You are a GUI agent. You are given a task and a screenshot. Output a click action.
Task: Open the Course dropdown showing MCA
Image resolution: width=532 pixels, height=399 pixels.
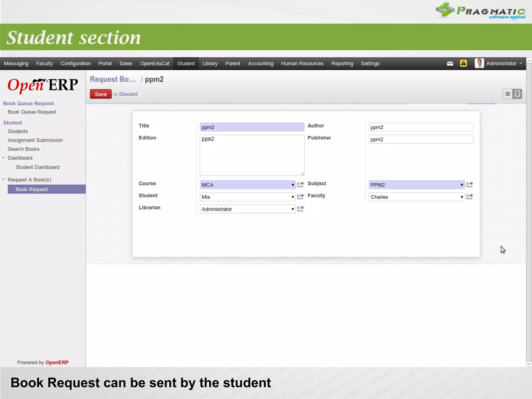(x=248, y=185)
